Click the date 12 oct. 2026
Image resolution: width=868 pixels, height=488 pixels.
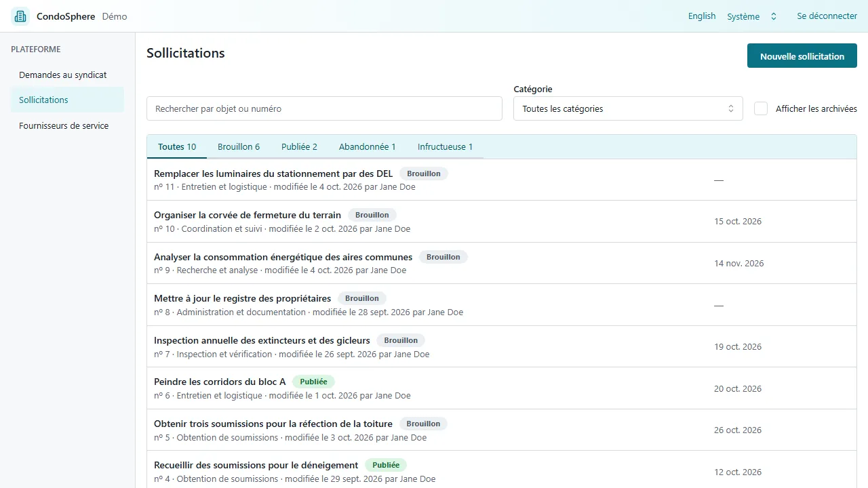click(x=738, y=472)
